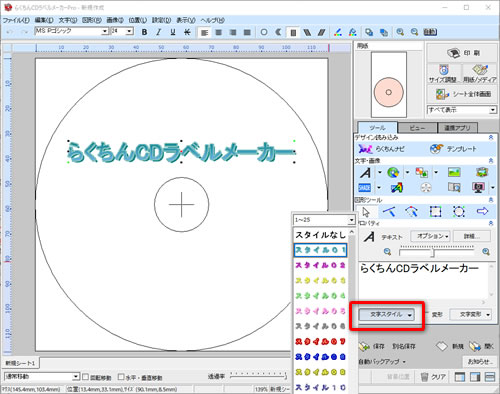Bring object to front icon

[369, 32]
